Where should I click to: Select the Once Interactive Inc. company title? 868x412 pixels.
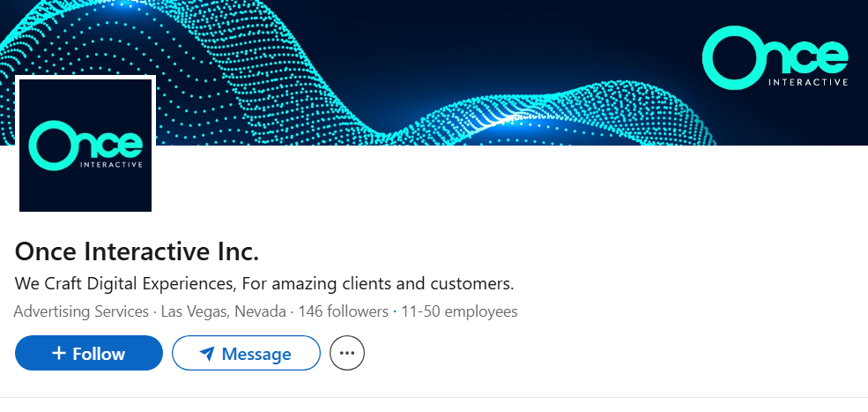[137, 251]
